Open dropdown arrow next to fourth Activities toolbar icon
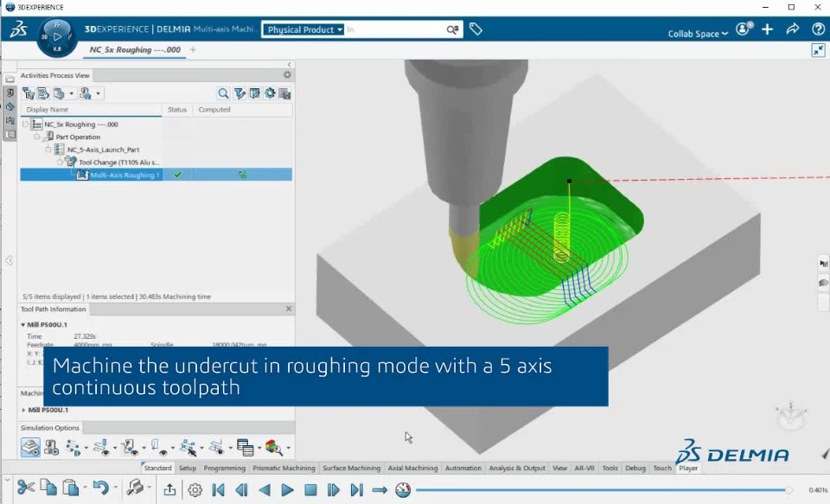 click(x=98, y=93)
